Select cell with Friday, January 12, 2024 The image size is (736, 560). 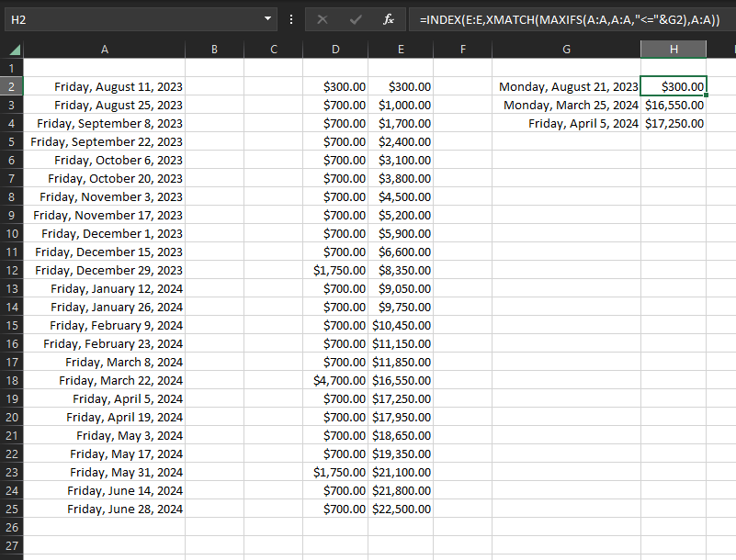coord(104,289)
